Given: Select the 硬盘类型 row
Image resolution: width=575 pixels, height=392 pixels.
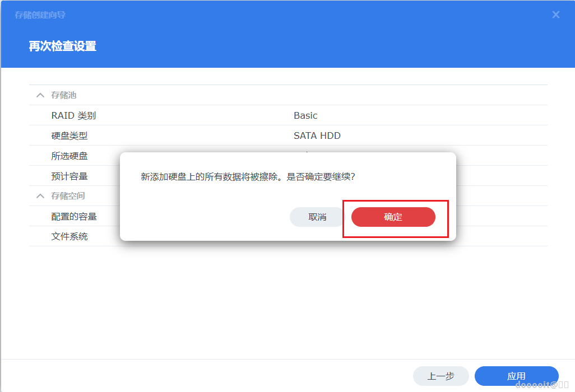Looking at the screenshot, I should (x=168, y=136).
